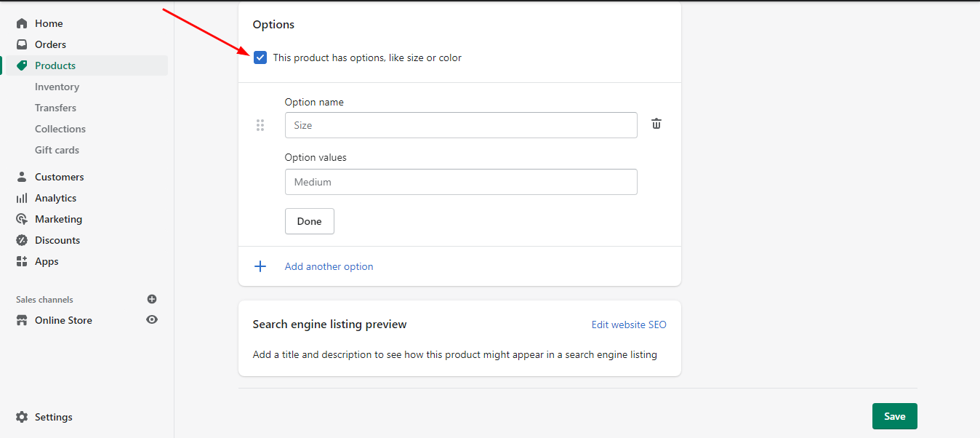Screen dimensions: 980x438
Task: Add a sales channel with plus icon
Action: (x=152, y=299)
